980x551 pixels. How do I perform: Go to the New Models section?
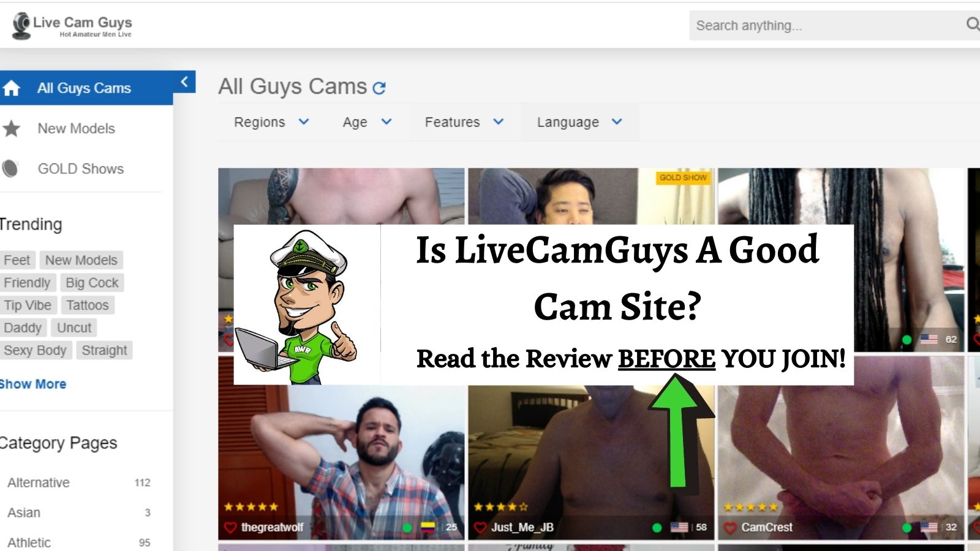pyautogui.click(x=76, y=129)
